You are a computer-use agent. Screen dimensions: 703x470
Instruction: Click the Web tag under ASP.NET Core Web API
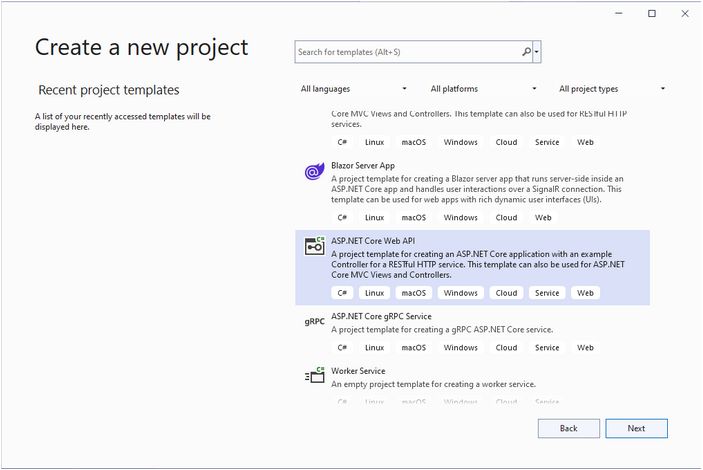585,293
